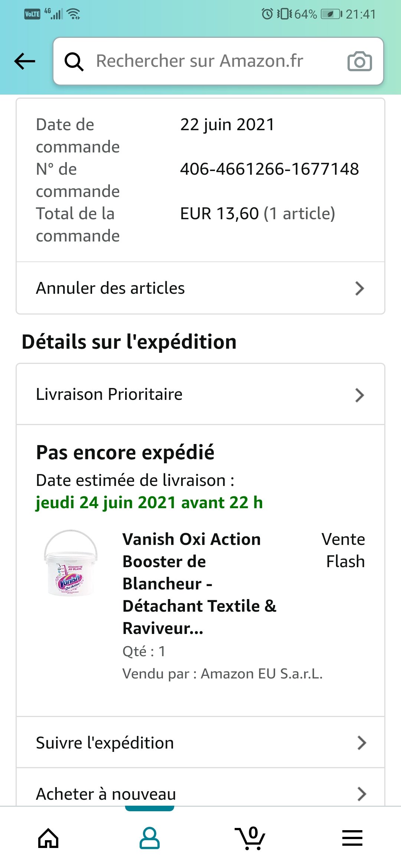Tap the Wi-Fi status icon
401x868 pixels.
click(74, 14)
